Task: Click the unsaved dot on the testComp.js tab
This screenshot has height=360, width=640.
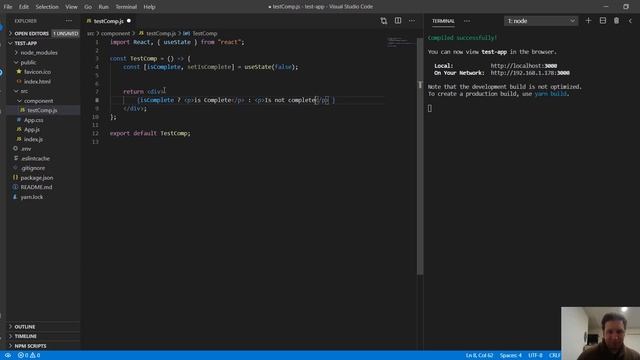Action: click(x=129, y=21)
